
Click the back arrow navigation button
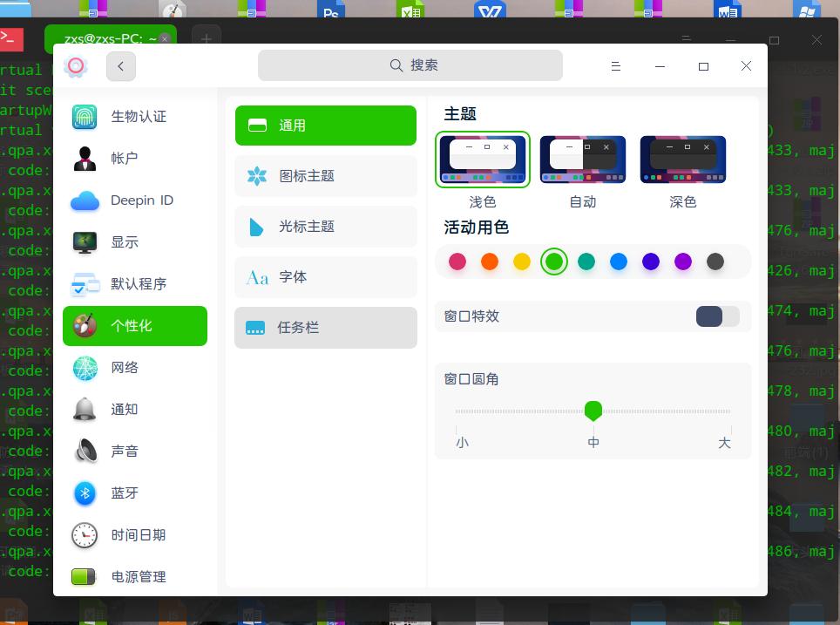click(120, 65)
